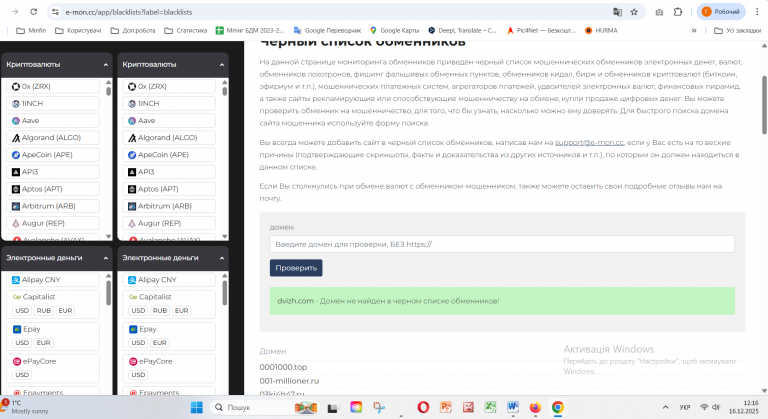Click the main page vertical scrollbar thumb

click(x=765, y=105)
